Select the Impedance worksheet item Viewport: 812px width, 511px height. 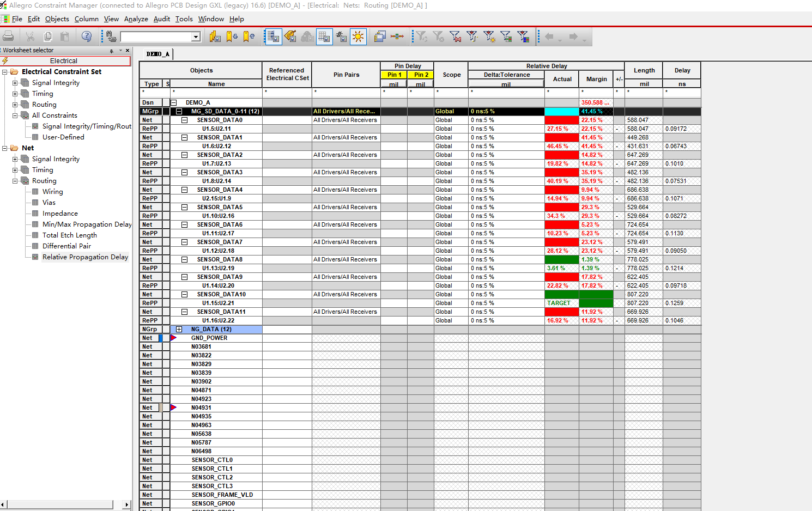pyautogui.click(x=60, y=214)
